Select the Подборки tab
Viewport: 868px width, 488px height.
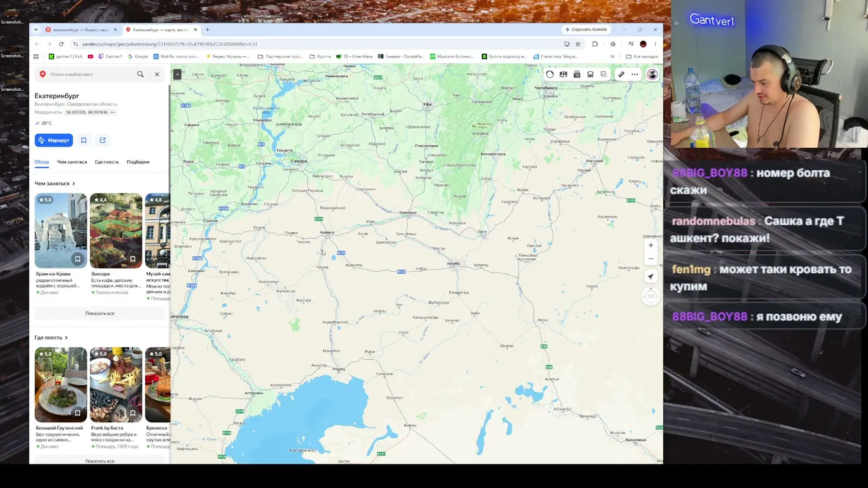click(x=138, y=162)
